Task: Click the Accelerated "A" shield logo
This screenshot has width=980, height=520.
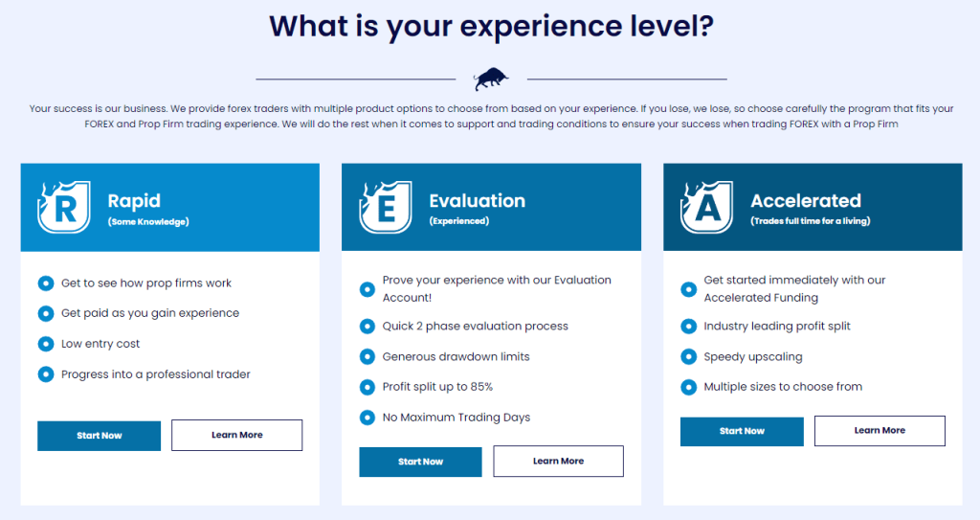Action: [707, 207]
